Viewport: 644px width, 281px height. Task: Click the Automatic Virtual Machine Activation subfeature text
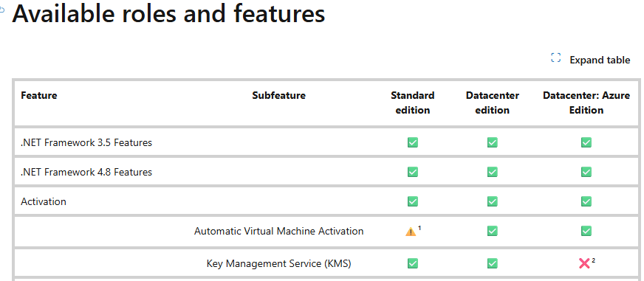(x=279, y=232)
